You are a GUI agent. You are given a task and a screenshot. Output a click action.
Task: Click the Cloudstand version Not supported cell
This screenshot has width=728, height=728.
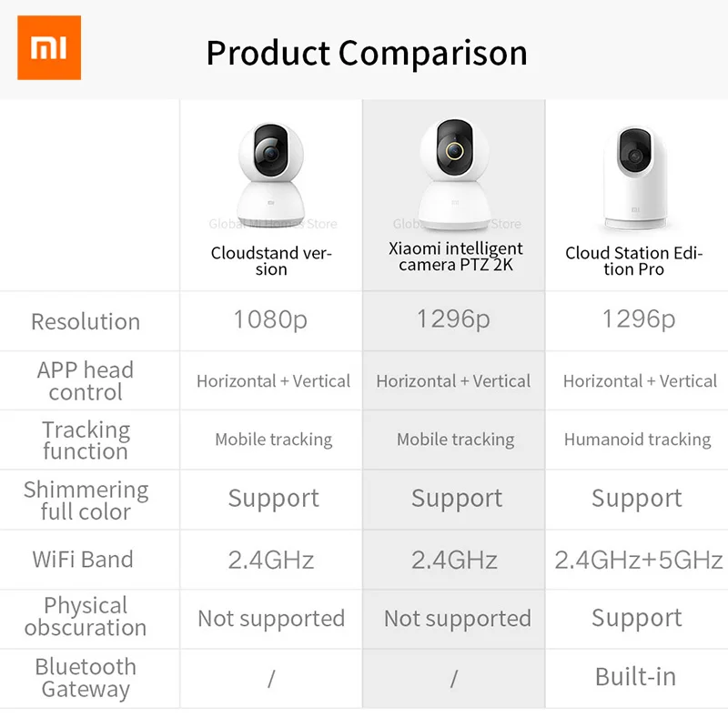[271, 619]
